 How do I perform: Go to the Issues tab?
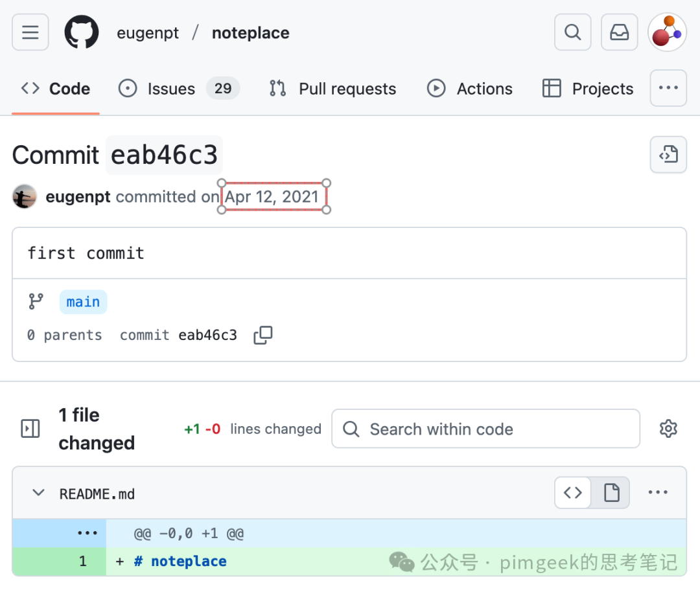coord(171,89)
